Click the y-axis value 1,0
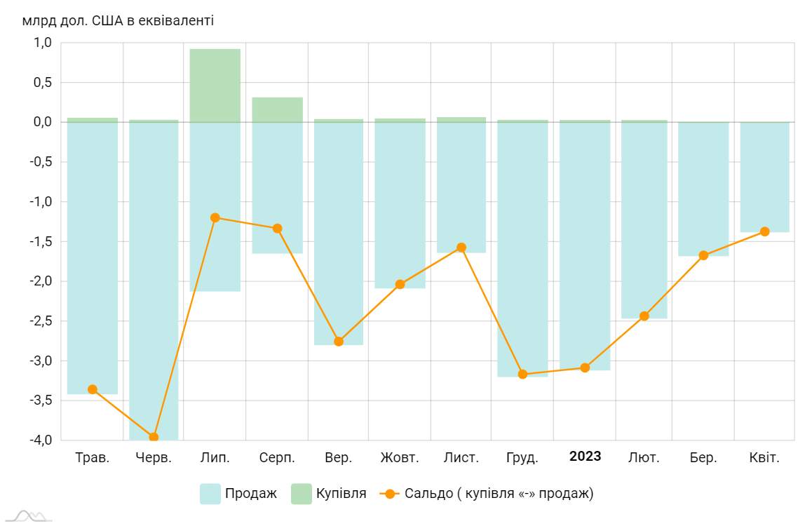812x526 pixels. [43, 43]
